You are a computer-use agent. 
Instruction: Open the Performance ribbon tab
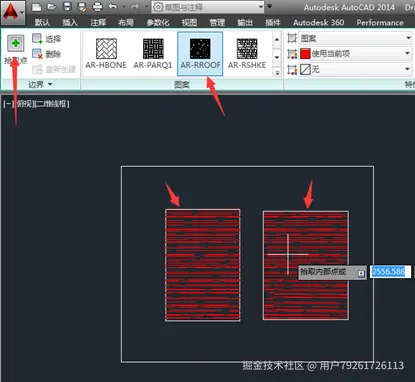click(380, 22)
